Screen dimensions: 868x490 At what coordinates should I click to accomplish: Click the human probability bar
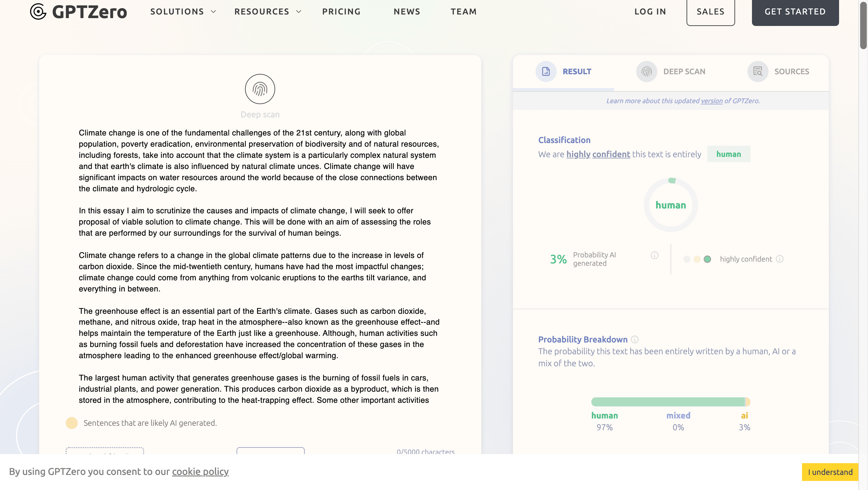[667, 402]
